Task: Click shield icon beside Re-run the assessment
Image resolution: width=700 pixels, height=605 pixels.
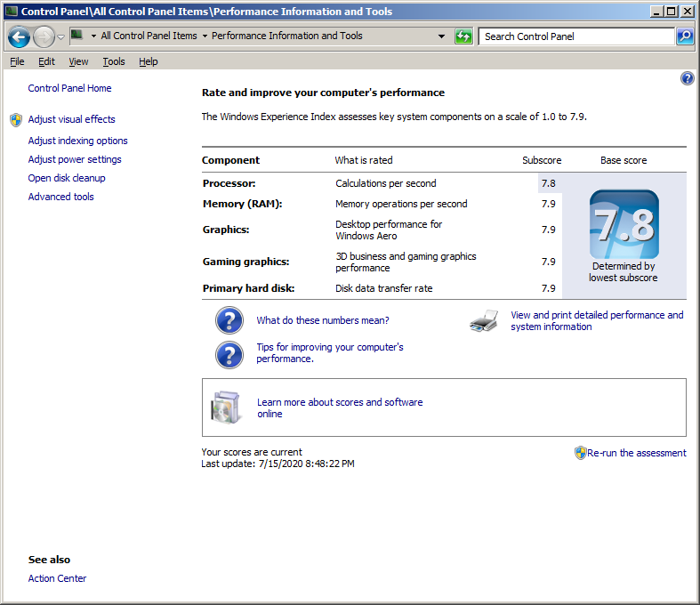Action: click(580, 453)
